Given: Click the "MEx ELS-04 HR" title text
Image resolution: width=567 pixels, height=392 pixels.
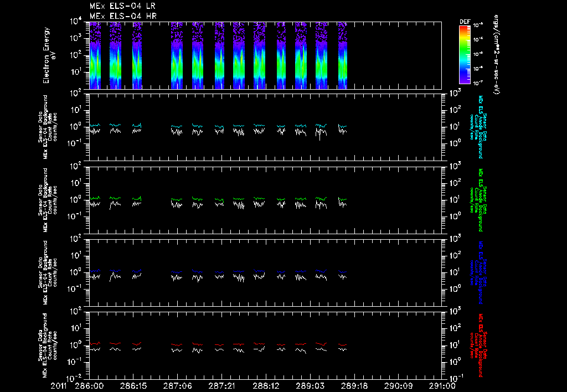Looking at the screenshot, I should [x=123, y=16].
